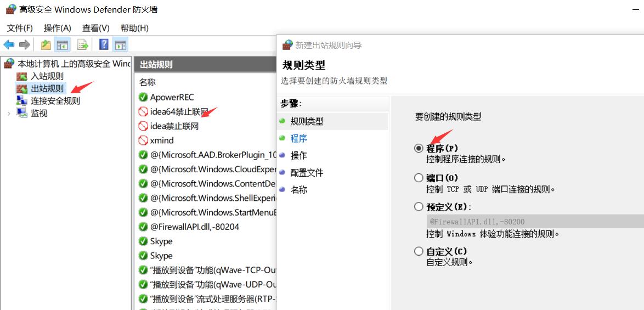The image size is (644, 310).
Task: Click the 出站规则 list panel header
Action: 205,64
